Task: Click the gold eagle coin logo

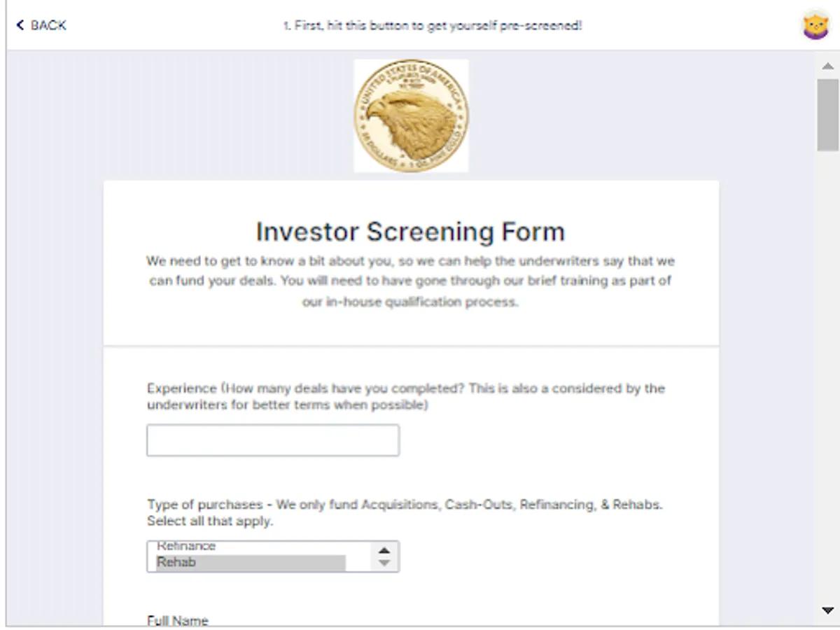Action: click(x=411, y=115)
